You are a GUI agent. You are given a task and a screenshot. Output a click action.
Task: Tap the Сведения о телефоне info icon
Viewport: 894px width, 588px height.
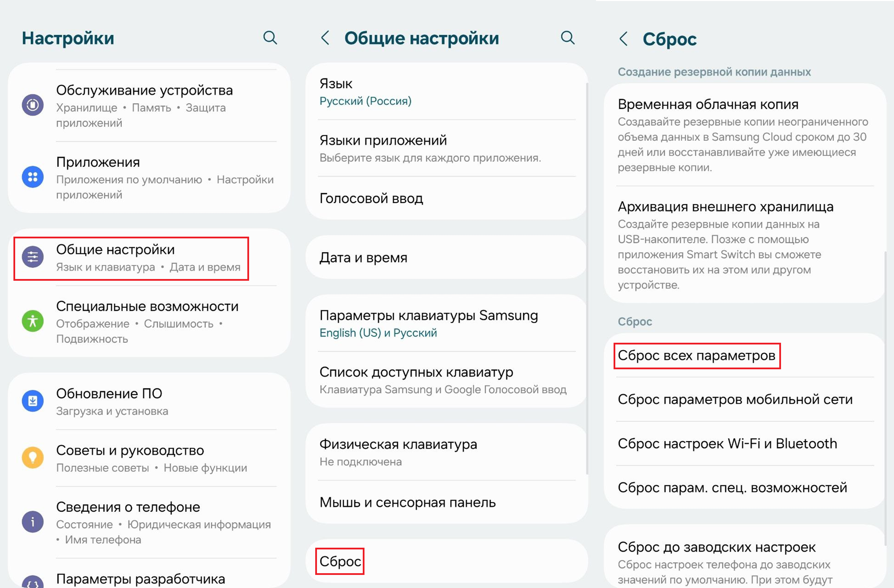[33, 522]
